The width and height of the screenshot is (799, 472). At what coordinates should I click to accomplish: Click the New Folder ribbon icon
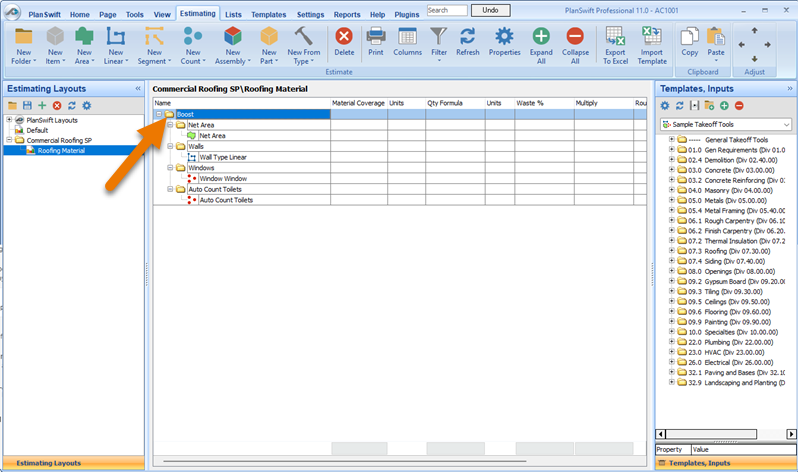click(x=23, y=37)
